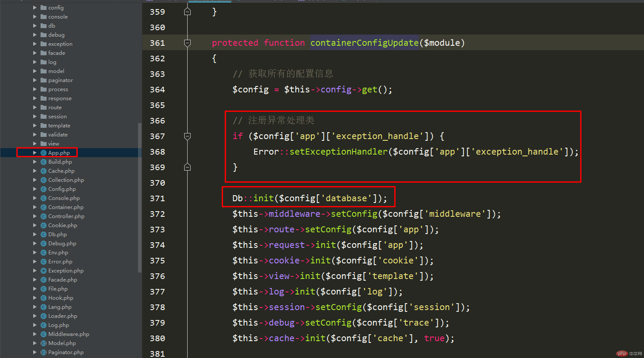The image size is (644, 358).
Task: Expand the config folder arrow
Action: pyautogui.click(x=35, y=7)
